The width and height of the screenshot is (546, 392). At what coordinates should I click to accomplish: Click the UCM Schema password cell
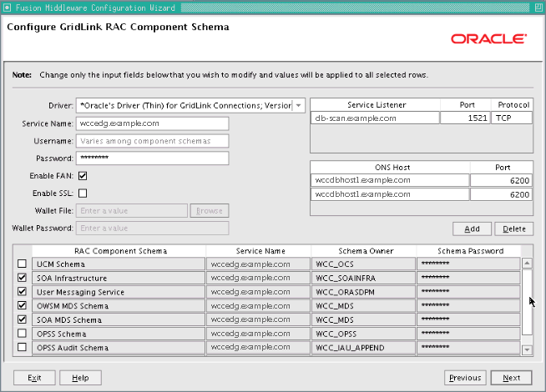[468, 264]
